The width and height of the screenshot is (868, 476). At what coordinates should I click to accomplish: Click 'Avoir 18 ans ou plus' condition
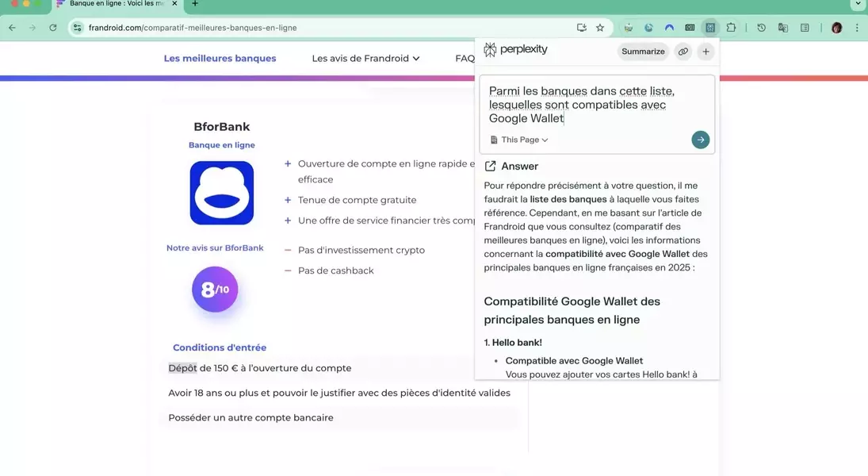click(x=339, y=393)
